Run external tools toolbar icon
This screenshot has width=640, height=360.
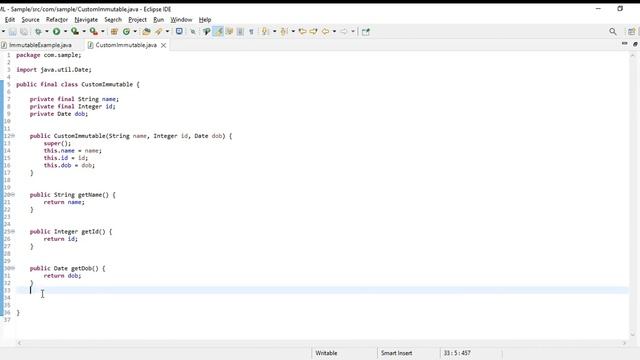[93, 31]
